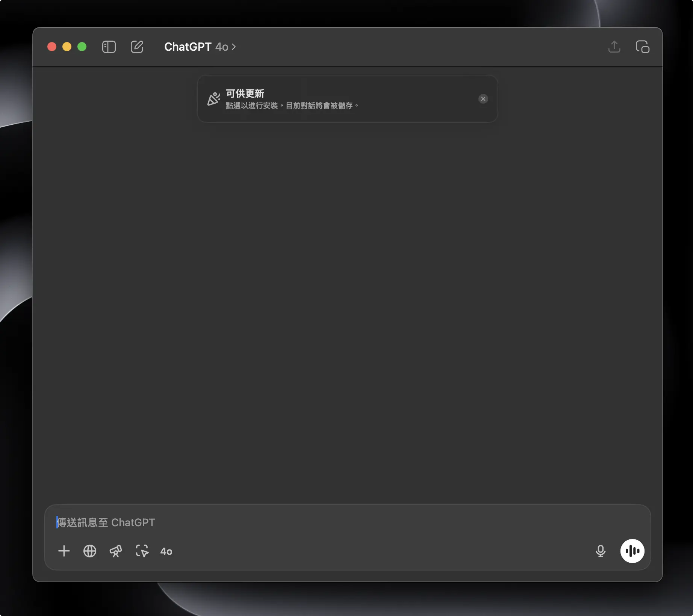
Task: Start a new chat with compose icon
Action: pos(137,47)
